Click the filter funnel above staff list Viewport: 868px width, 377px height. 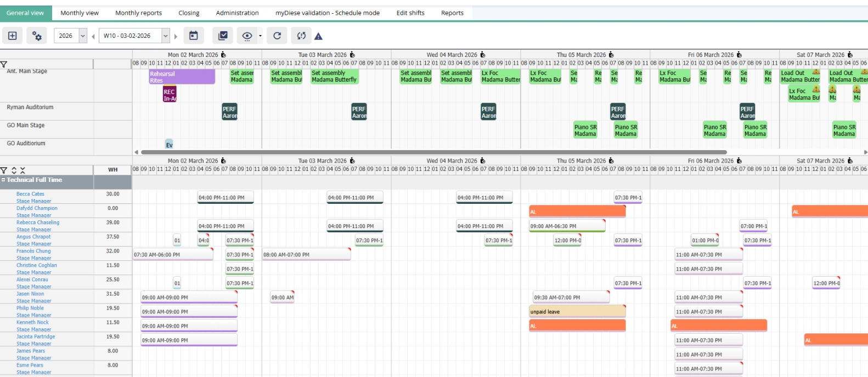click(4, 170)
